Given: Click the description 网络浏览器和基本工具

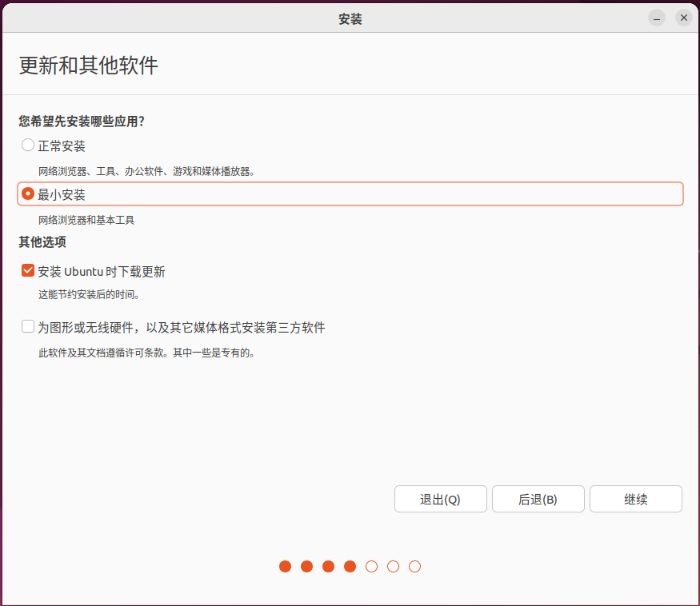Looking at the screenshot, I should point(86,220).
